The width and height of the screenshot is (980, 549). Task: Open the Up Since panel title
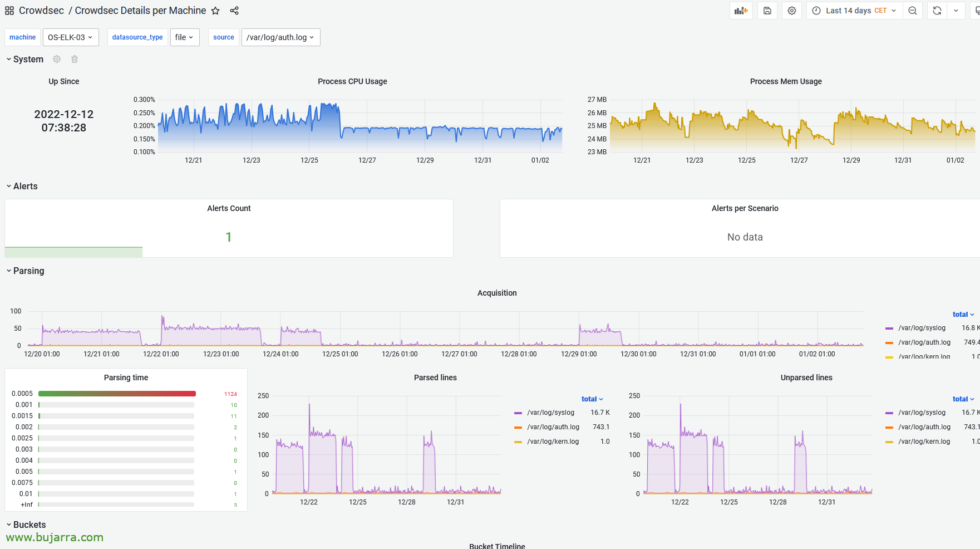click(x=64, y=81)
